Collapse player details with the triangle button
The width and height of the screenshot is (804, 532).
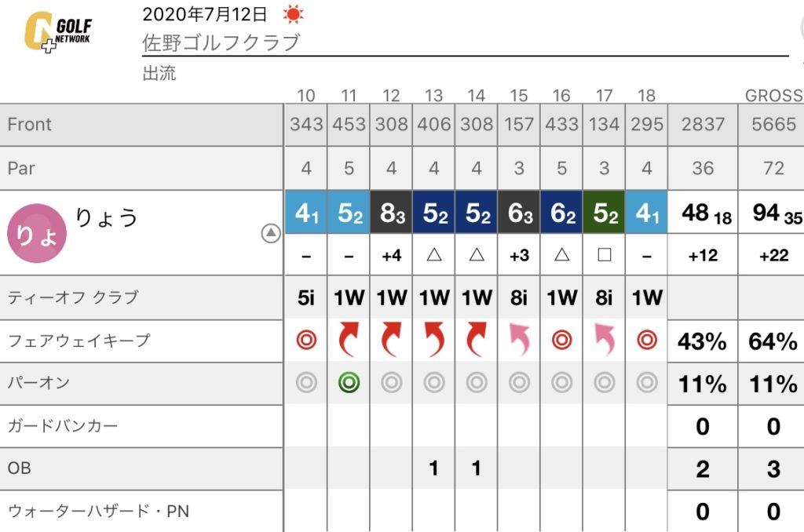pos(271,233)
